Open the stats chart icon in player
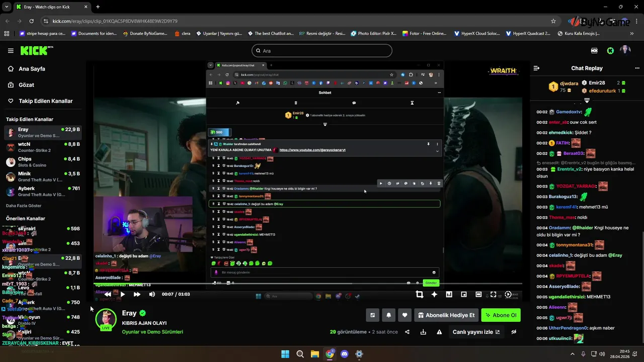644x362 pixels. click(449, 295)
